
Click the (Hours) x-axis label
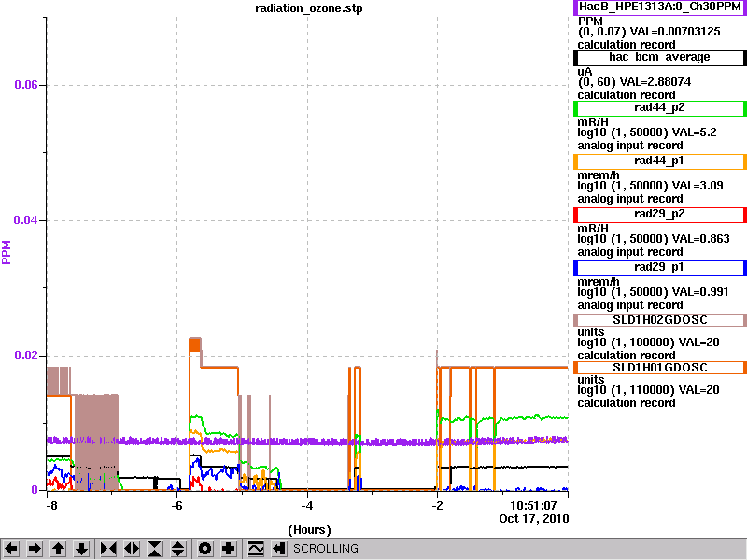coord(309,530)
